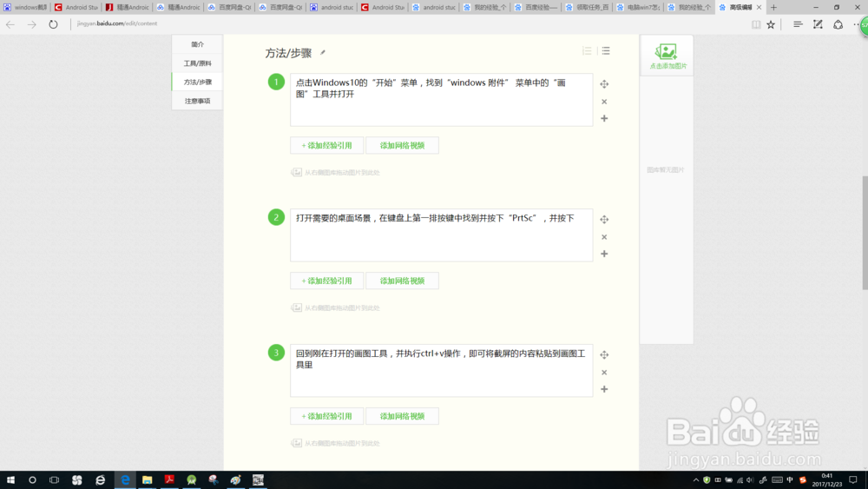Click the favorites star icon
868x489 pixels.
pos(771,24)
